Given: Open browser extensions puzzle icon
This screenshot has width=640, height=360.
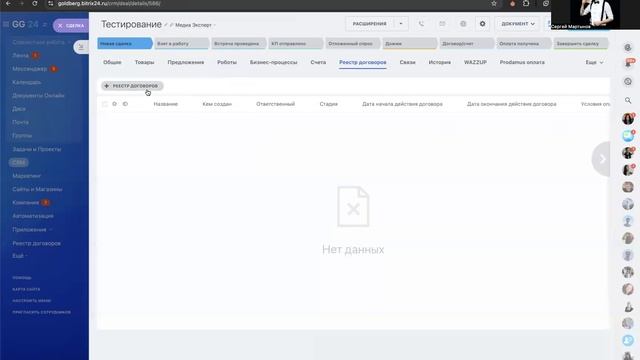Looking at the screenshot, I should tap(526, 4).
